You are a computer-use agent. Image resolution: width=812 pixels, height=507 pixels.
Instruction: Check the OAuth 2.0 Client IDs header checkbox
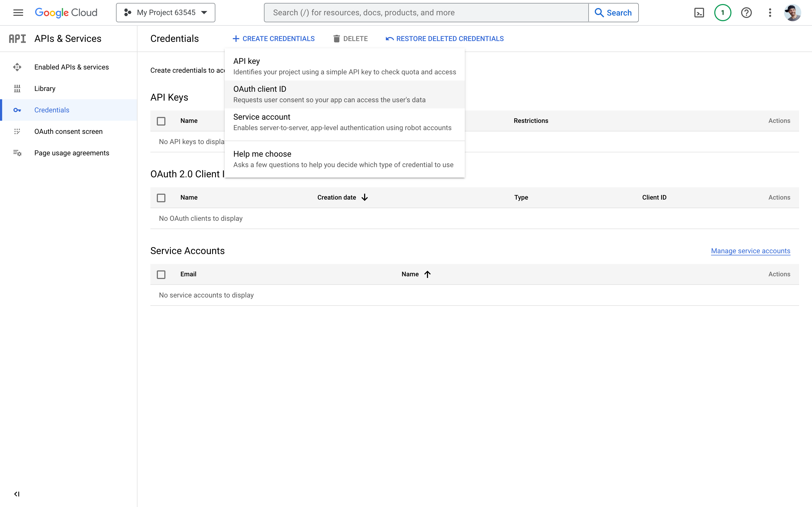[x=161, y=197]
